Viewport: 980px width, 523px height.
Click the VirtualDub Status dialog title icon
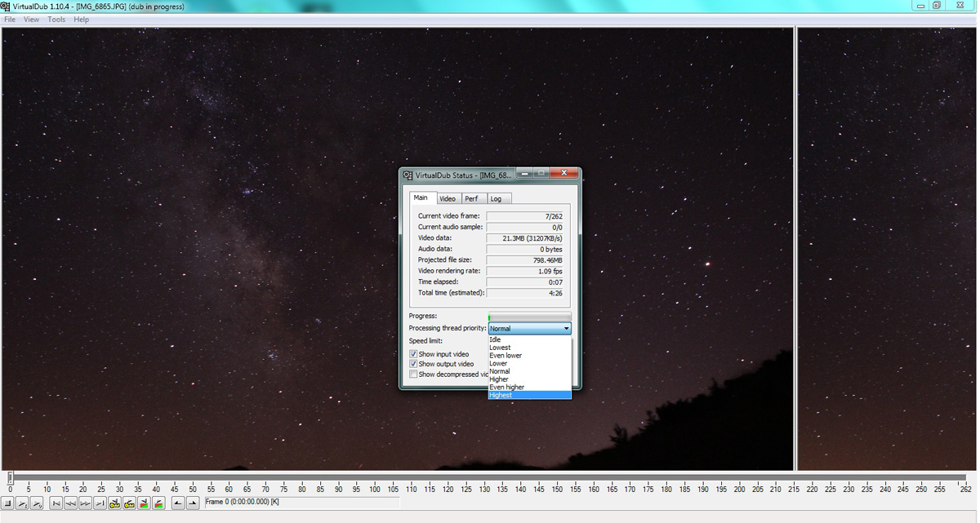pyautogui.click(x=408, y=175)
